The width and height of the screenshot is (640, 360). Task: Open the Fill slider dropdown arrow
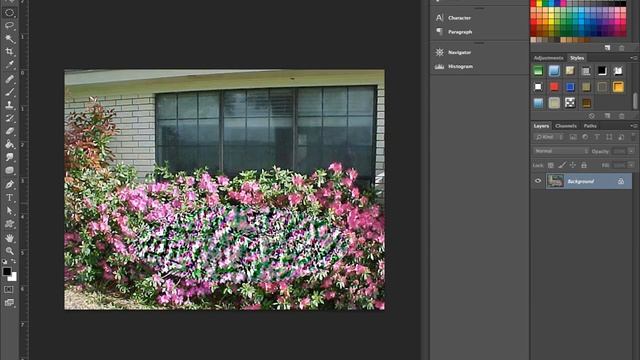(x=631, y=165)
